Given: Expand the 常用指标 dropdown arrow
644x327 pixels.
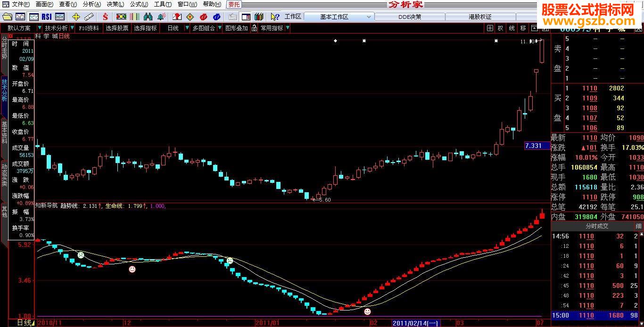Looking at the screenshot, I should click(x=288, y=28).
